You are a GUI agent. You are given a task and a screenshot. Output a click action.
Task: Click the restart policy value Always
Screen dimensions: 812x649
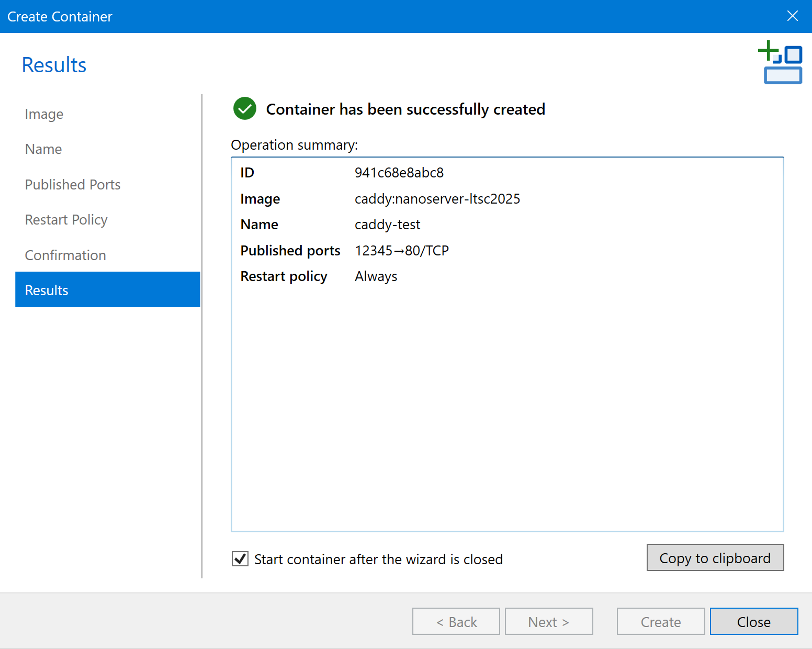click(376, 276)
